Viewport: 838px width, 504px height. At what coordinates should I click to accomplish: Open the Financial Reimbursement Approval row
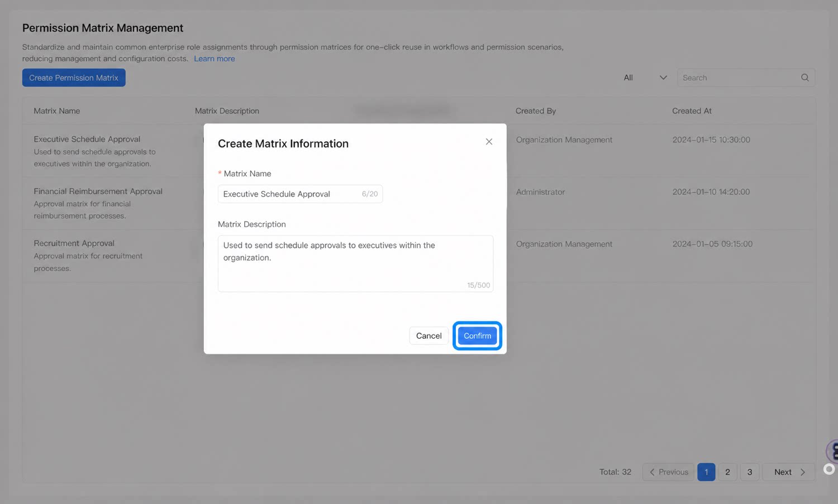click(419, 203)
